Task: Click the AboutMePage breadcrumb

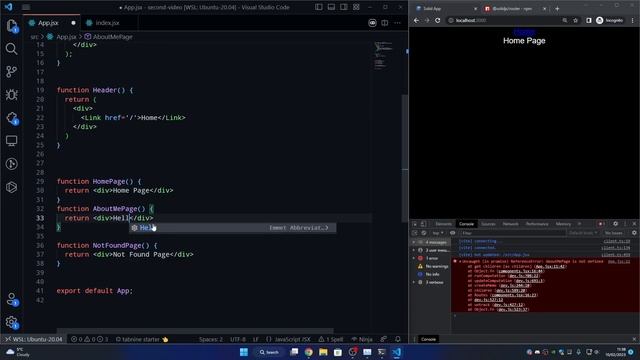Action: pos(112,37)
